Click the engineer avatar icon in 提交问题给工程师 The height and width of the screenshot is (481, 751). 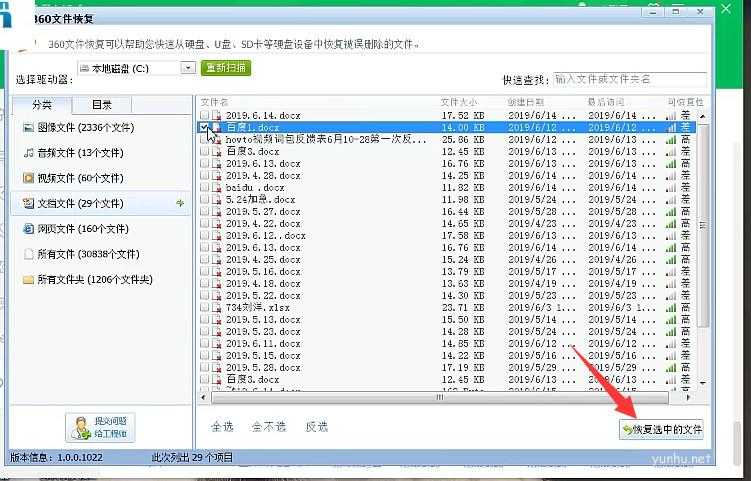point(80,428)
